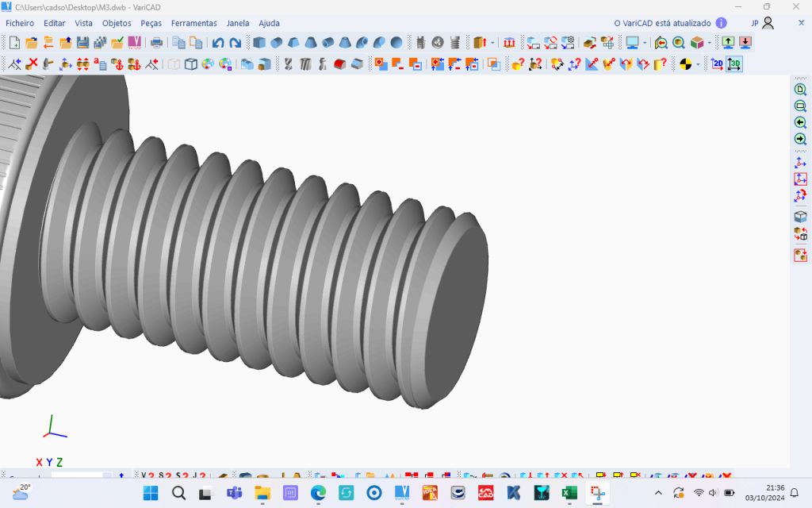Screen dimensions: 812x508
Task: Delete the object with the red X icon
Action: click(x=32, y=64)
